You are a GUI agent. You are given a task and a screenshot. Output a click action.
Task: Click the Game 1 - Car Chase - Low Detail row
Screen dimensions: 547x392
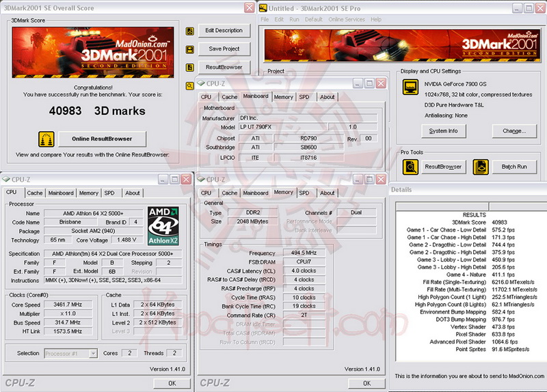[x=460, y=230]
